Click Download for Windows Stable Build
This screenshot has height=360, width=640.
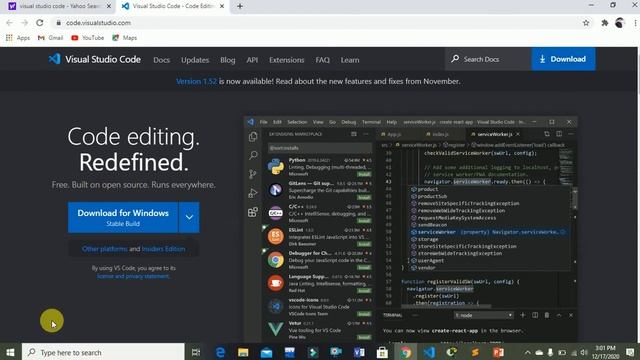[123, 217]
